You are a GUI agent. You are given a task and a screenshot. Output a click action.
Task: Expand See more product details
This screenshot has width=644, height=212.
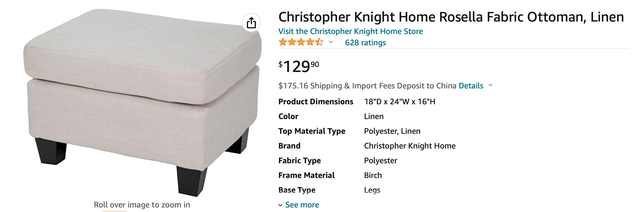(x=302, y=205)
